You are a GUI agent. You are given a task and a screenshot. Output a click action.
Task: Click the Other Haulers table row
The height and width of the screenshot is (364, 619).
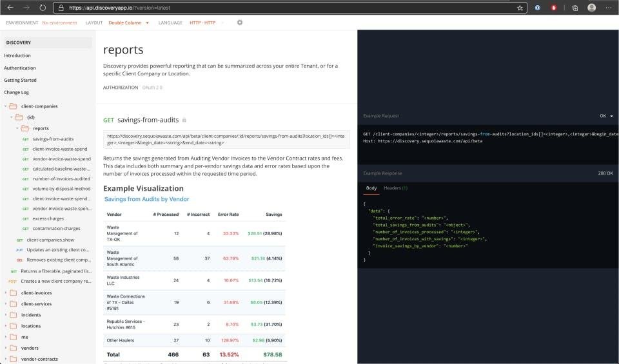194,340
